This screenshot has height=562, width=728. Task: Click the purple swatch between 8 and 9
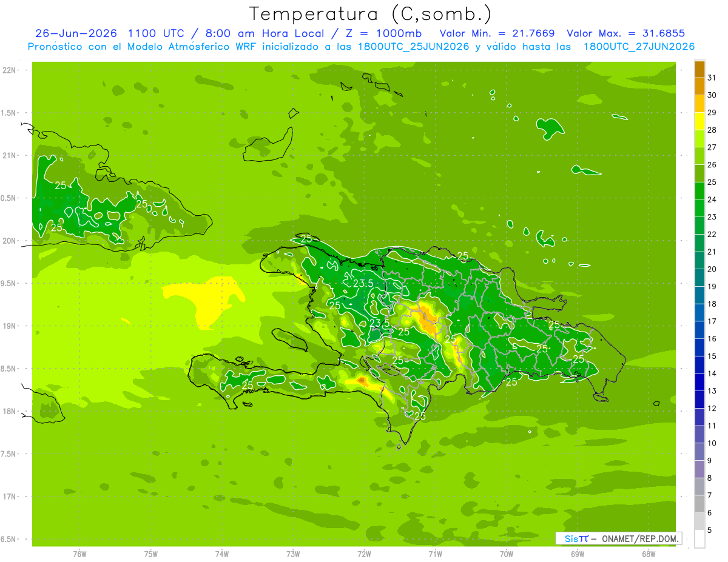coord(699,469)
